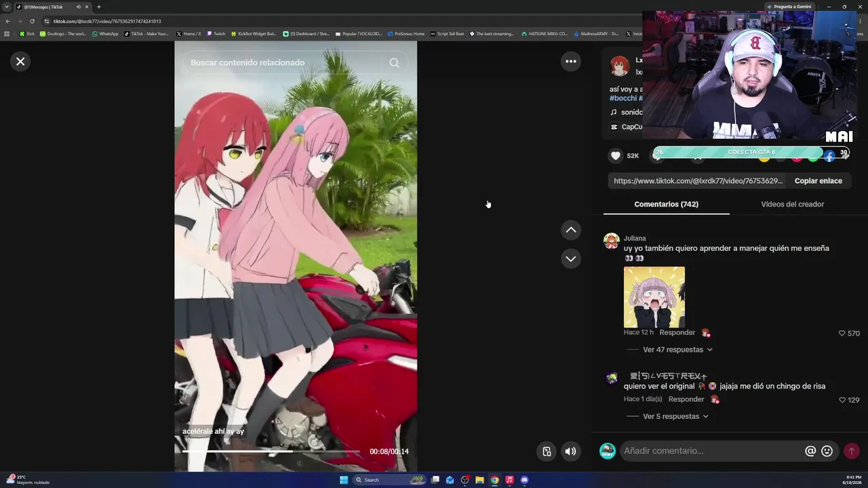
Task: Expand 'Ver 47 respuestas' replies
Action: [x=677, y=350]
